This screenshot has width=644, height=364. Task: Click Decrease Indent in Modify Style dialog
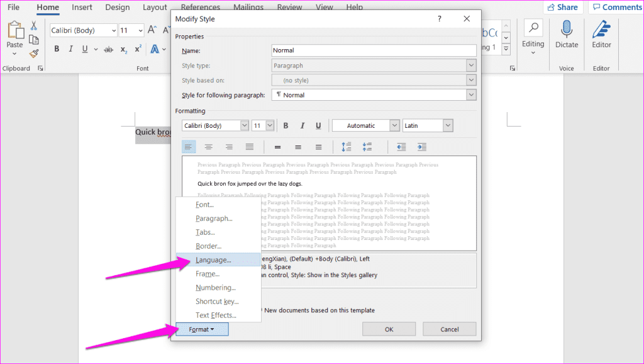click(401, 147)
